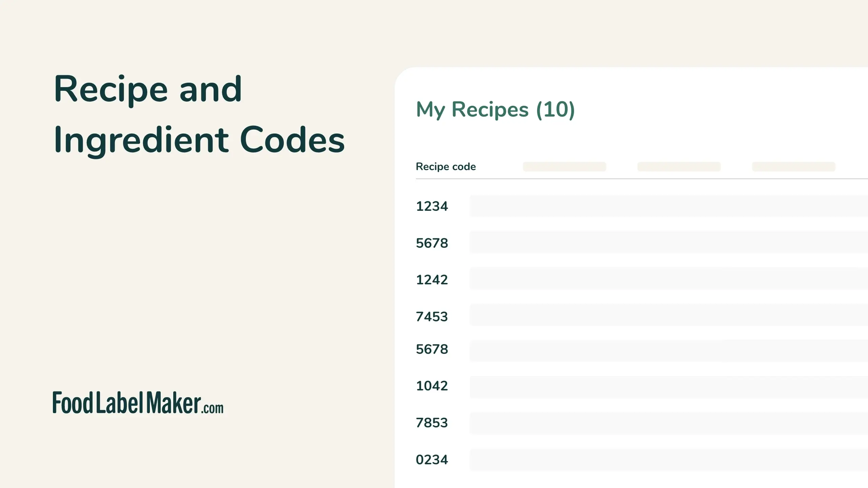Image resolution: width=868 pixels, height=488 pixels.
Task: Click recipe code 1242
Action: coord(432,280)
